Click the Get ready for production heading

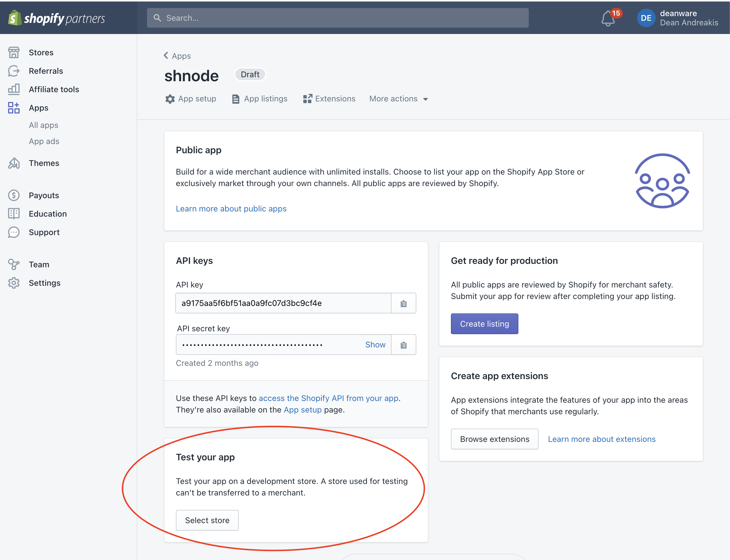tap(504, 261)
